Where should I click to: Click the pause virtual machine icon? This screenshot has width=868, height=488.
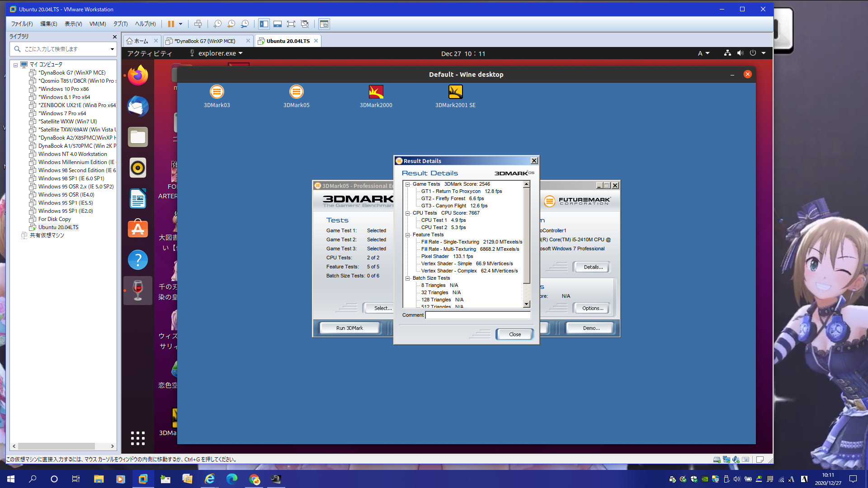coord(171,24)
